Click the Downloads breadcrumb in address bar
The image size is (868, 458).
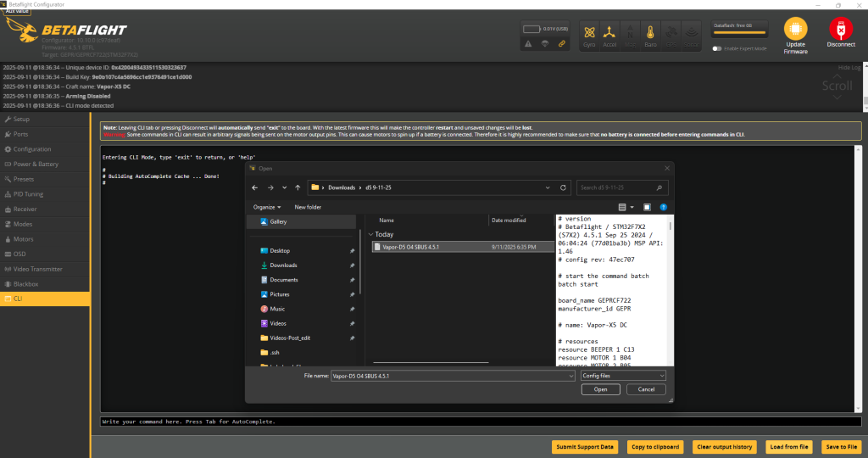tap(342, 187)
